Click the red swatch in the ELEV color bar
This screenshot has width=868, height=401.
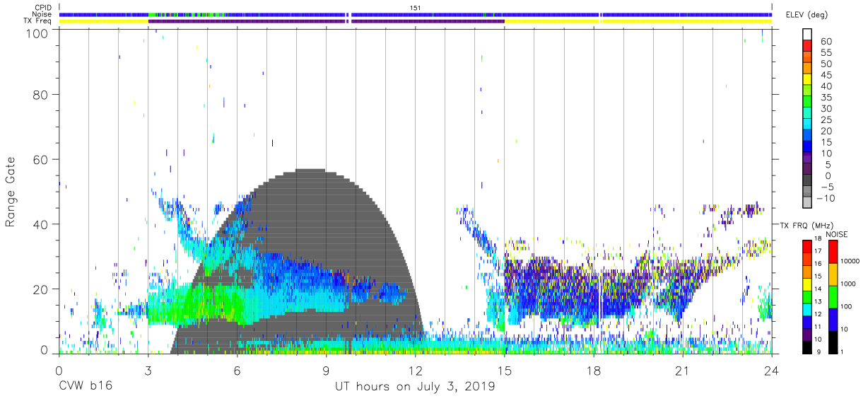(807, 46)
